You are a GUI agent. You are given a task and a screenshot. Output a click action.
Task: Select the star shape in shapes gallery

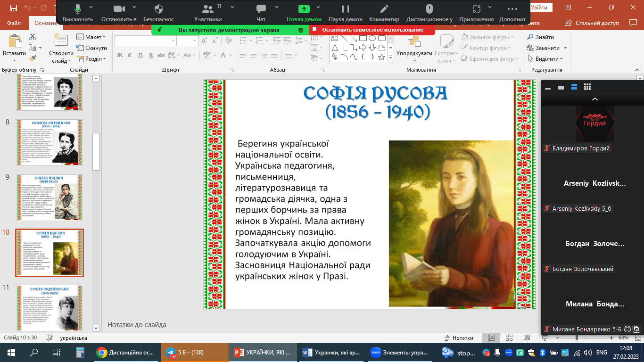click(381, 57)
